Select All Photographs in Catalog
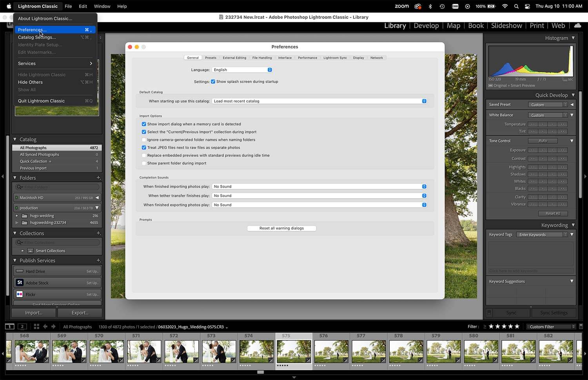588x380 pixels. tap(57, 148)
